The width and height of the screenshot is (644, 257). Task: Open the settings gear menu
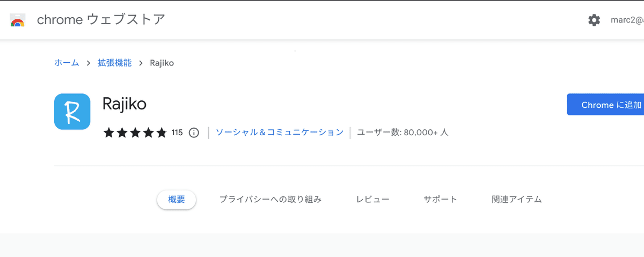pos(594,20)
